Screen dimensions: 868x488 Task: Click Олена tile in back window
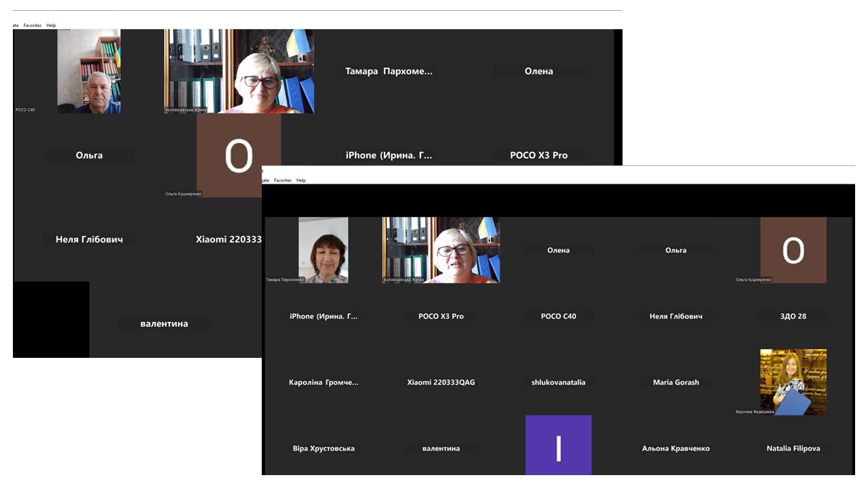click(x=538, y=71)
